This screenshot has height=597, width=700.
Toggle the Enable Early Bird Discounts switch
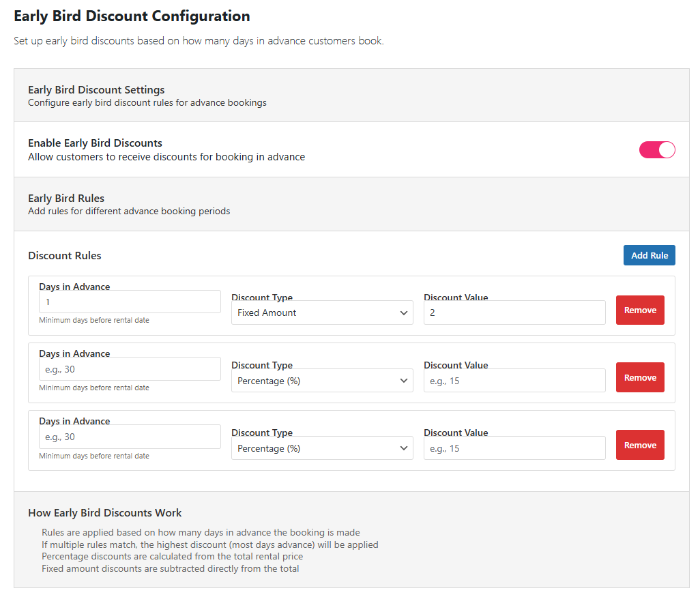(x=656, y=150)
